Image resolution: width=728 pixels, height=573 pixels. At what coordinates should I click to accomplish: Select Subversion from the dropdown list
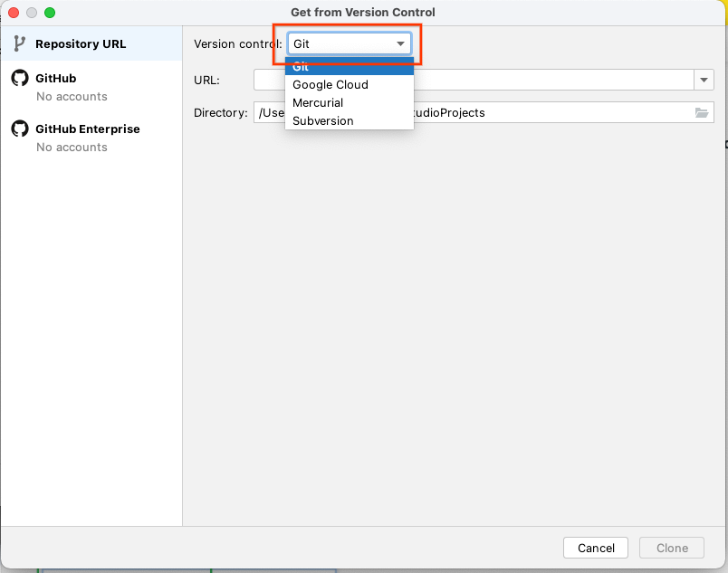click(x=322, y=120)
